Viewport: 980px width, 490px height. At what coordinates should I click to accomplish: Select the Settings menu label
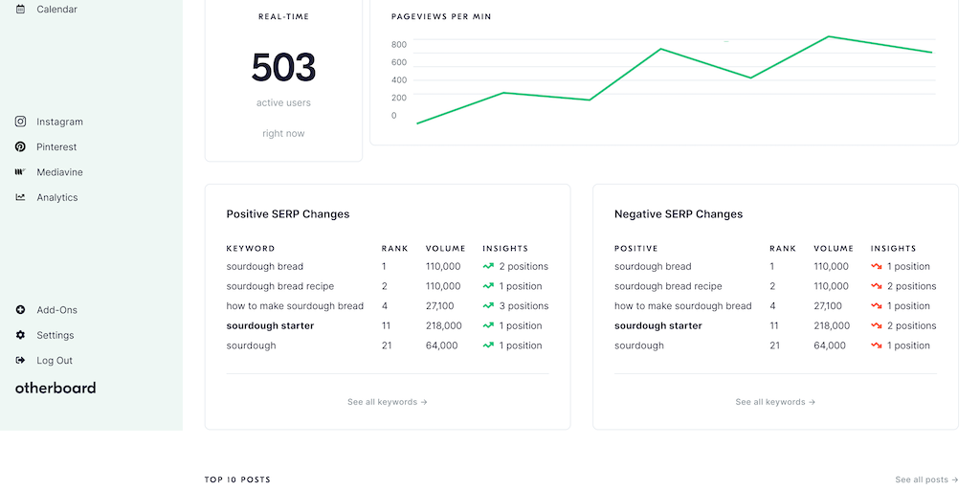(x=56, y=335)
